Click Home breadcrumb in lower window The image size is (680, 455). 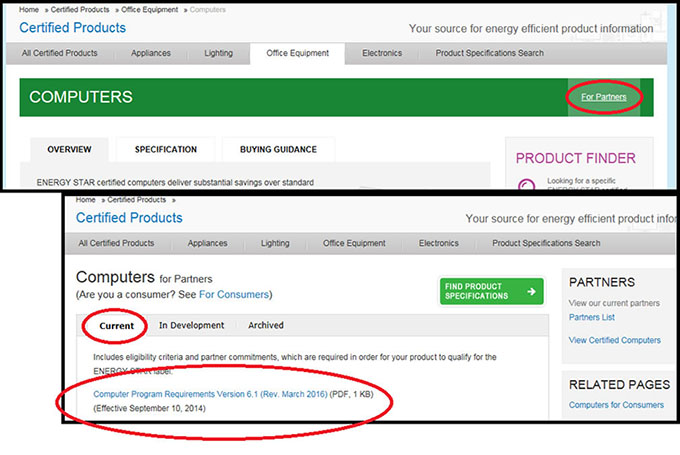pos(85,200)
